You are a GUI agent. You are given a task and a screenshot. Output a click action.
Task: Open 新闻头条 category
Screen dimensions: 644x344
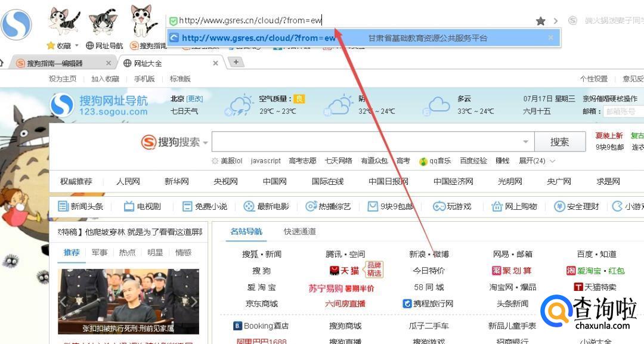click(81, 206)
